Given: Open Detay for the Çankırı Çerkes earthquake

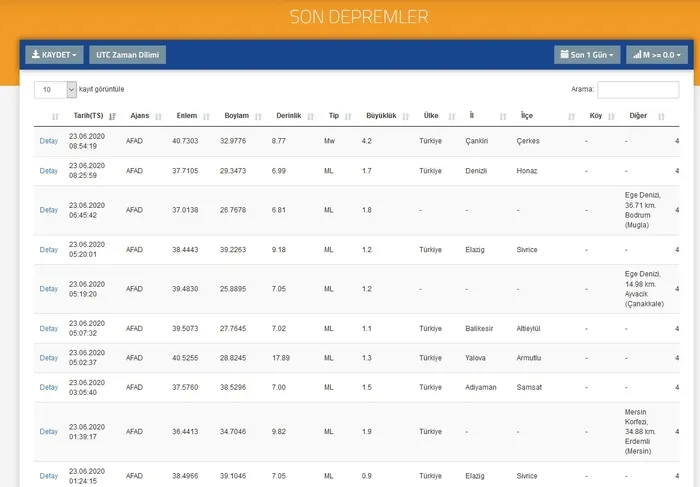Looking at the screenshot, I should (49, 141).
